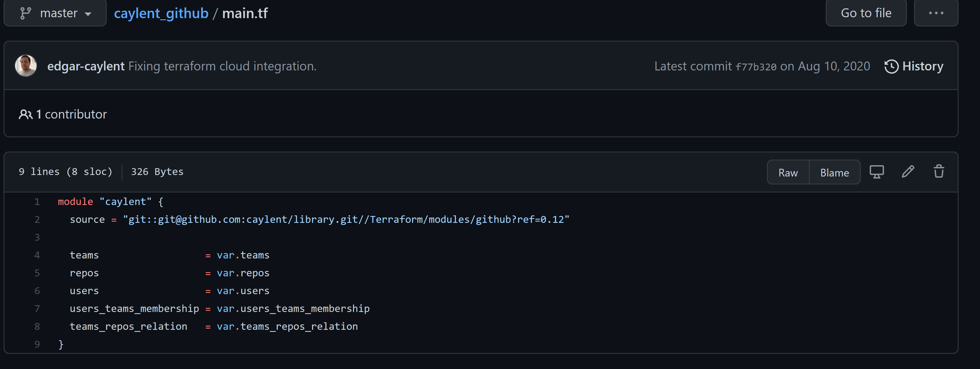This screenshot has height=369, width=980.
Task: Navigate to the caylent_github repository breadcrumb
Action: (x=161, y=13)
